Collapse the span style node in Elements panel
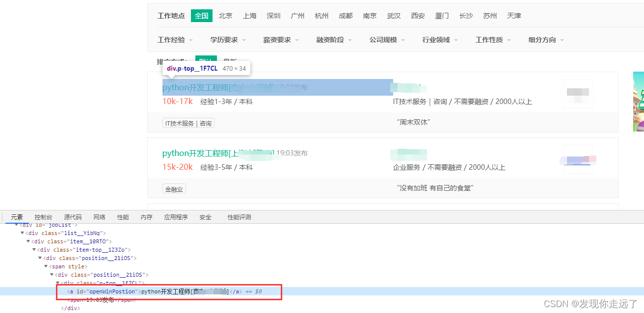Viewport: 644px width, 313px height. click(x=46, y=266)
